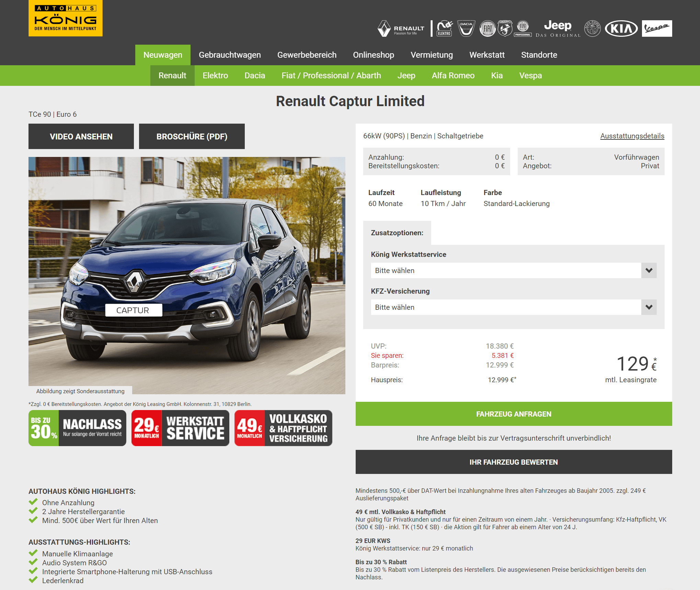
Task: Click the Autohaus König logo
Action: click(x=65, y=18)
